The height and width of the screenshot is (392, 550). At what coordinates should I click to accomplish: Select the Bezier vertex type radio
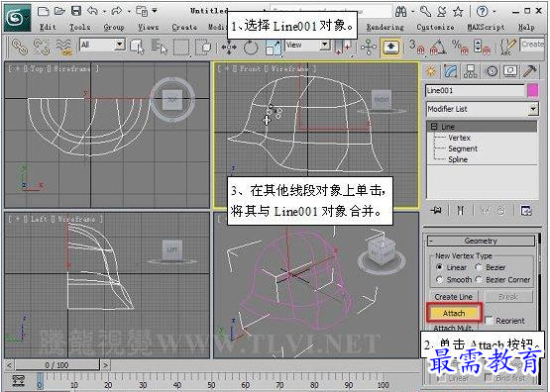click(x=479, y=267)
